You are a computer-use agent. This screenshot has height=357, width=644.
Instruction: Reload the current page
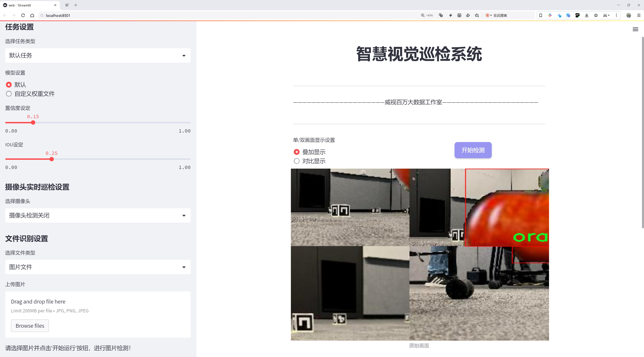23,15
